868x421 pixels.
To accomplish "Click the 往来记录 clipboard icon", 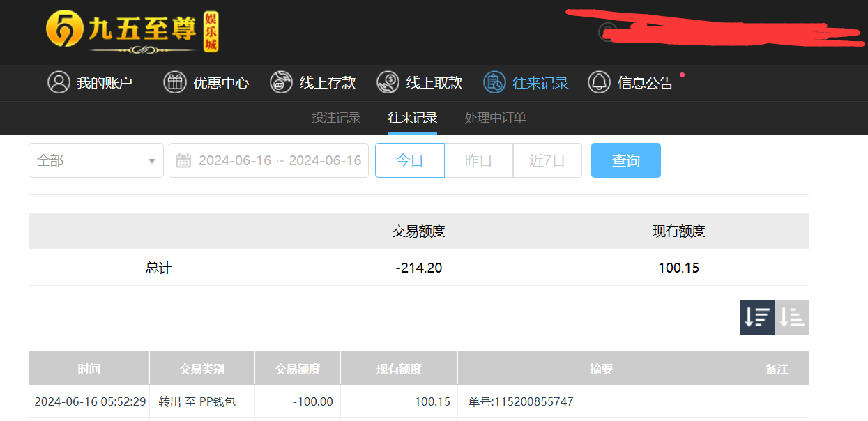I will [494, 82].
